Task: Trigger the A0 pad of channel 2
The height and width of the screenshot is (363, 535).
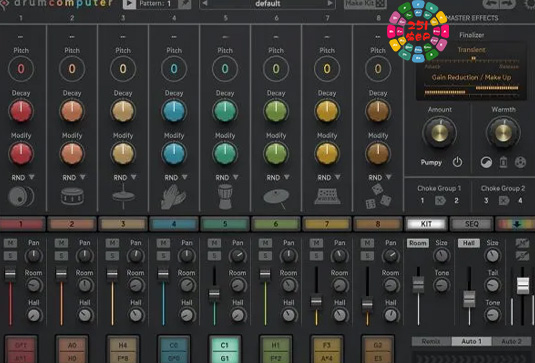Action: point(72,350)
